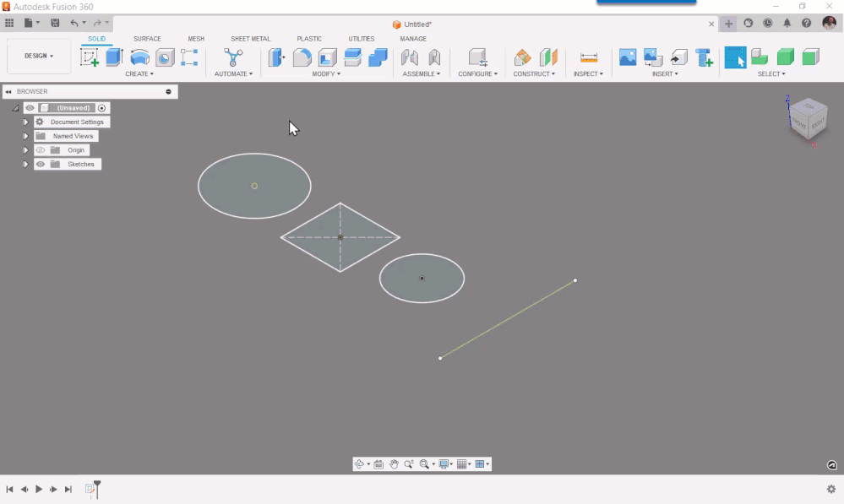844x504 pixels.
Task: Open the Job Status clock icon
Action: click(768, 23)
